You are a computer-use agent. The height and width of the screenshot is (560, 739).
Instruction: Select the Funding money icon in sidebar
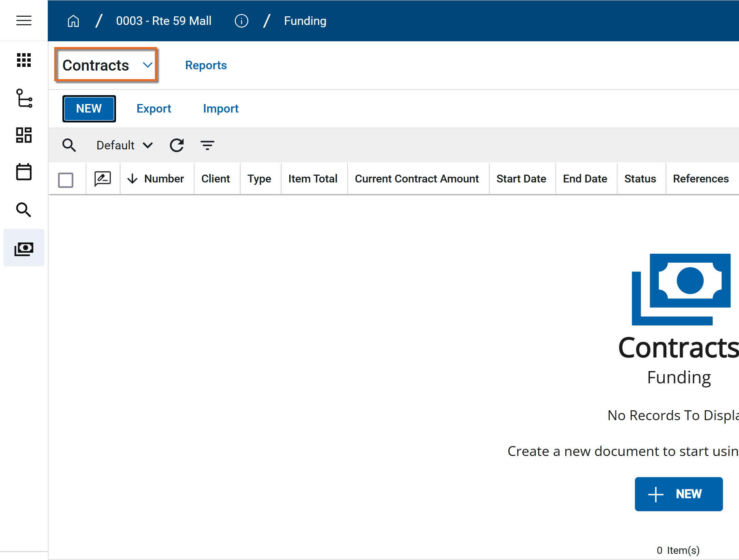(24, 249)
